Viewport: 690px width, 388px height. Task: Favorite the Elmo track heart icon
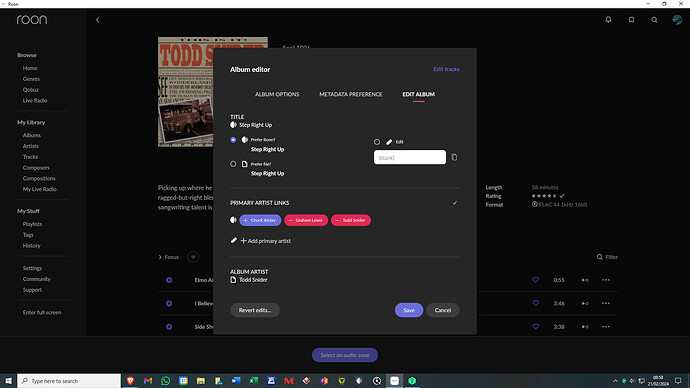(x=536, y=280)
